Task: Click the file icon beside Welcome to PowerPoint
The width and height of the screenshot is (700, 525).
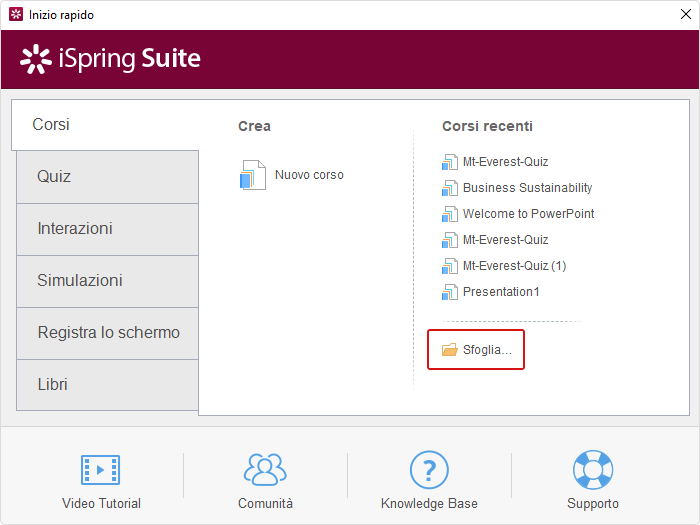Action: pos(450,214)
